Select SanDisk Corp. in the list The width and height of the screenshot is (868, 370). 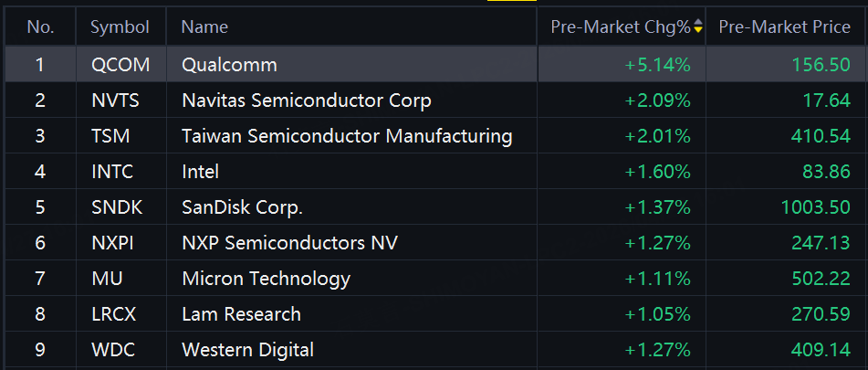(436, 206)
